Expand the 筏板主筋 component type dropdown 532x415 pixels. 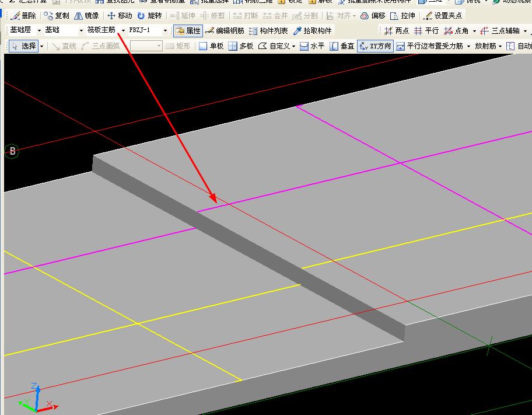point(123,30)
